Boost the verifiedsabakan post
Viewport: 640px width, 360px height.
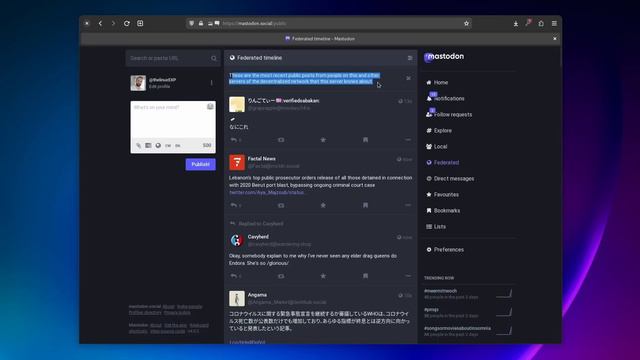click(x=281, y=140)
